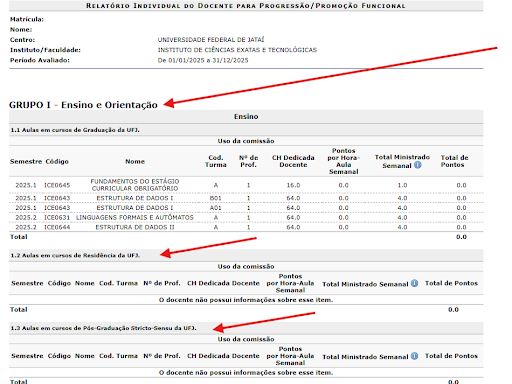512x384 pixels.
Task: Click the 1.3 Aulas Pós-Graduação Stricto-Sensu header
Action: coord(246,328)
